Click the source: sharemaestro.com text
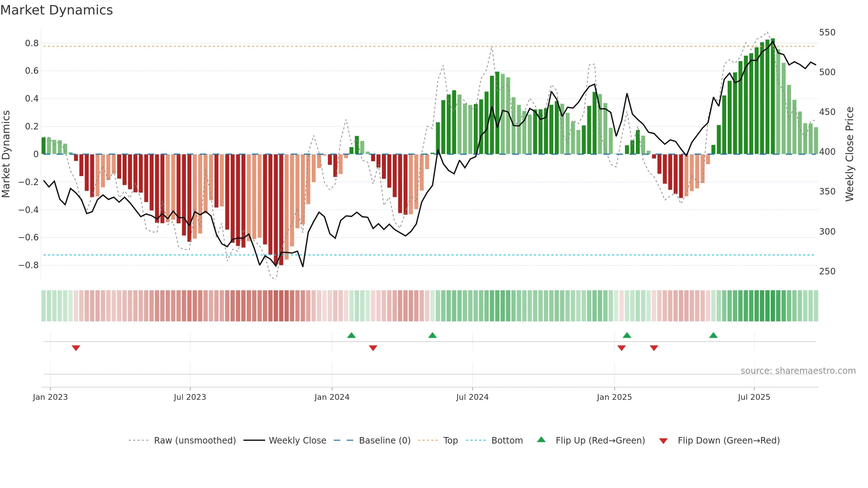868x488 pixels. pyautogui.click(x=798, y=371)
